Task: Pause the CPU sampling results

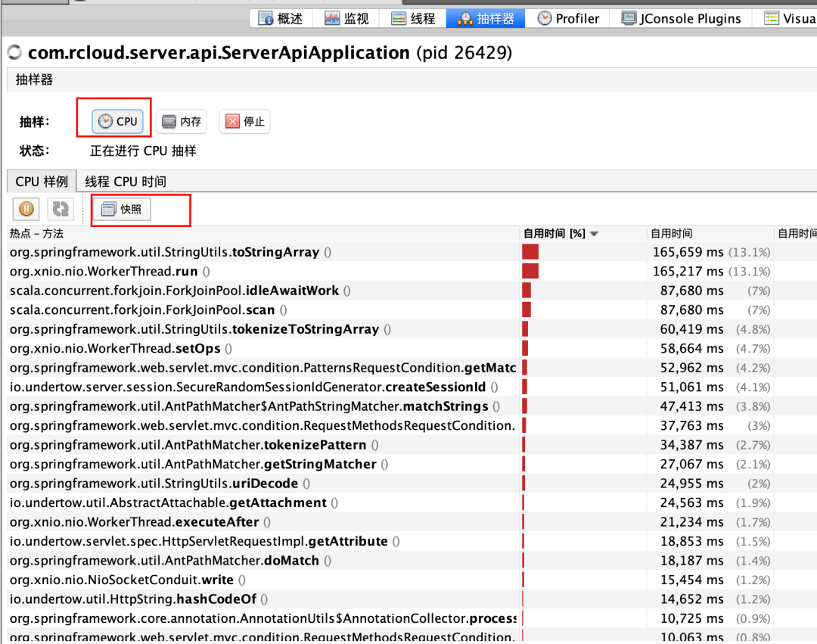Action: coord(26,209)
